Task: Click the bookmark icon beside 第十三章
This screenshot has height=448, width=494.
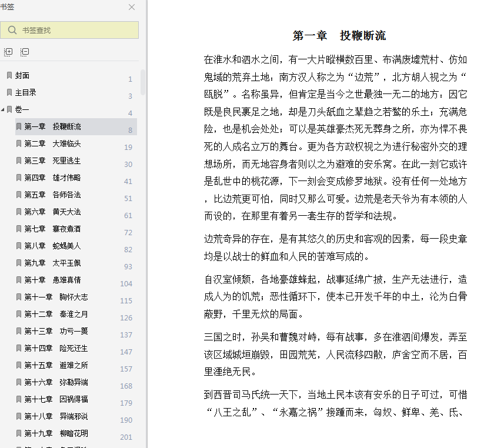Action: (19, 331)
